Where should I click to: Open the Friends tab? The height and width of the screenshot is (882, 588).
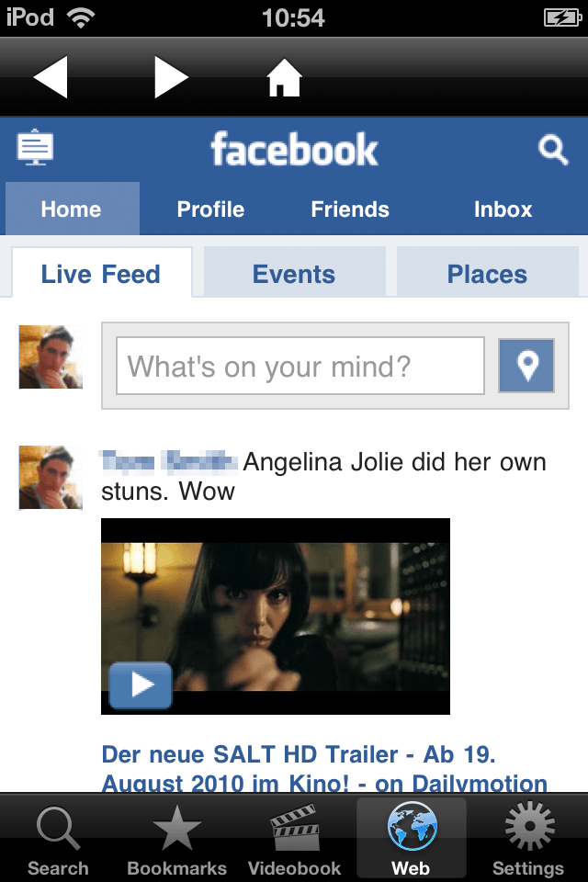pyautogui.click(x=350, y=209)
